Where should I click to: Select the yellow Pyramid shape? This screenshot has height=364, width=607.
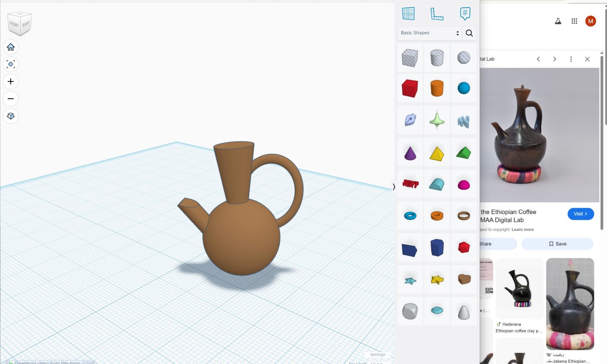coord(437,153)
